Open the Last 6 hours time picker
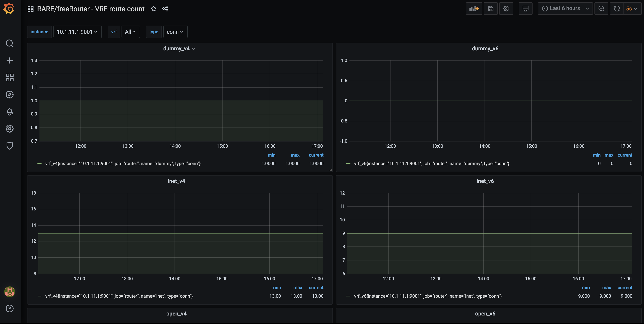The image size is (644, 324). pos(565,9)
